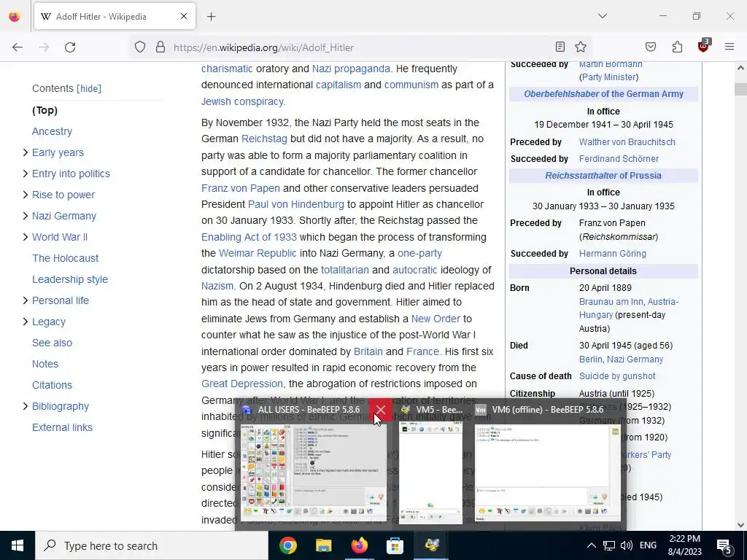The width and height of the screenshot is (747, 560).
Task: Reload the Wikipedia page
Action: click(x=70, y=47)
